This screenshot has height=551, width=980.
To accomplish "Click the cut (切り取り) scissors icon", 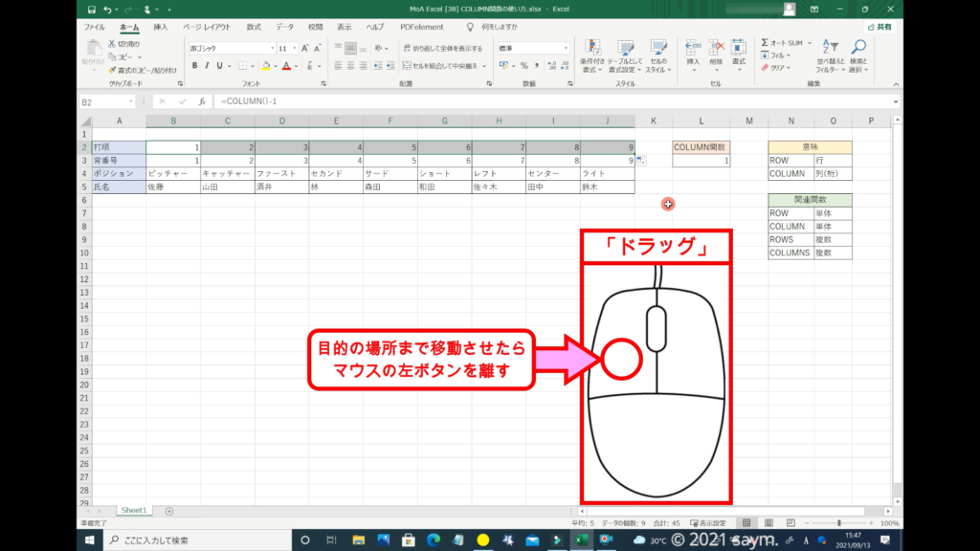I will click(112, 44).
